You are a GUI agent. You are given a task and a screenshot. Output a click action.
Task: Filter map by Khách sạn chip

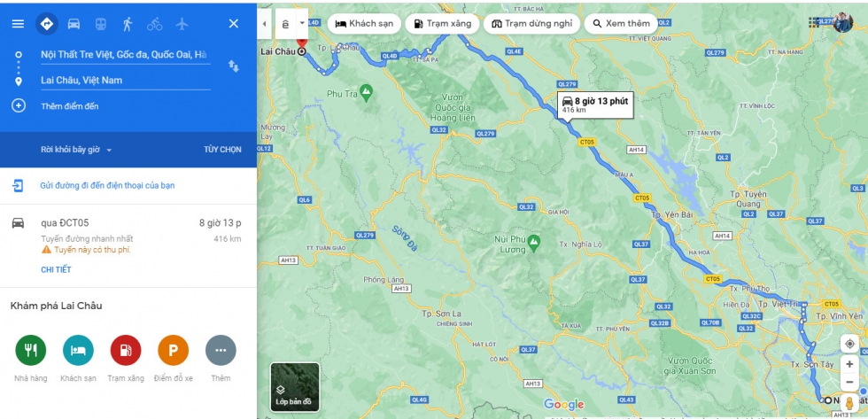click(x=364, y=24)
